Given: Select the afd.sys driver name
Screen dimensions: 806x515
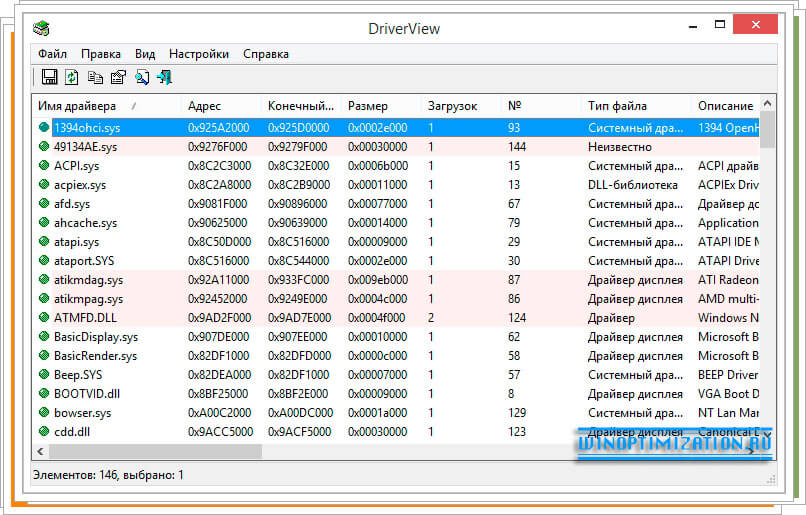Looking at the screenshot, I should click(71, 204).
